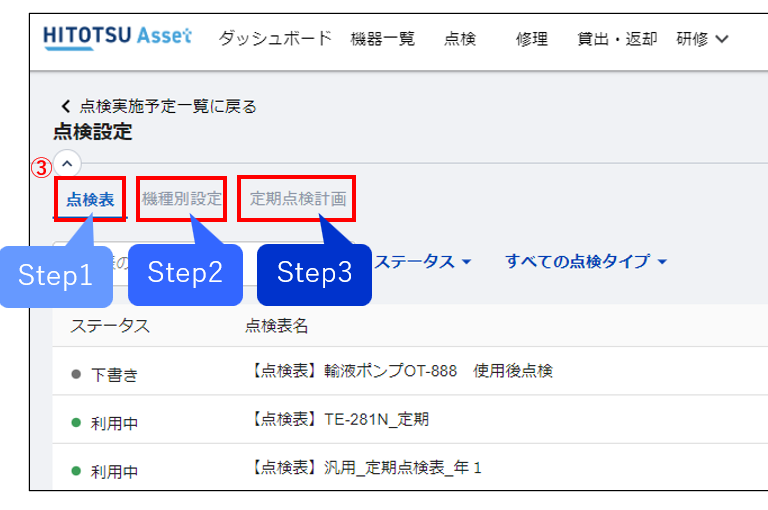Open the 修理 menu

click(531, 38)
